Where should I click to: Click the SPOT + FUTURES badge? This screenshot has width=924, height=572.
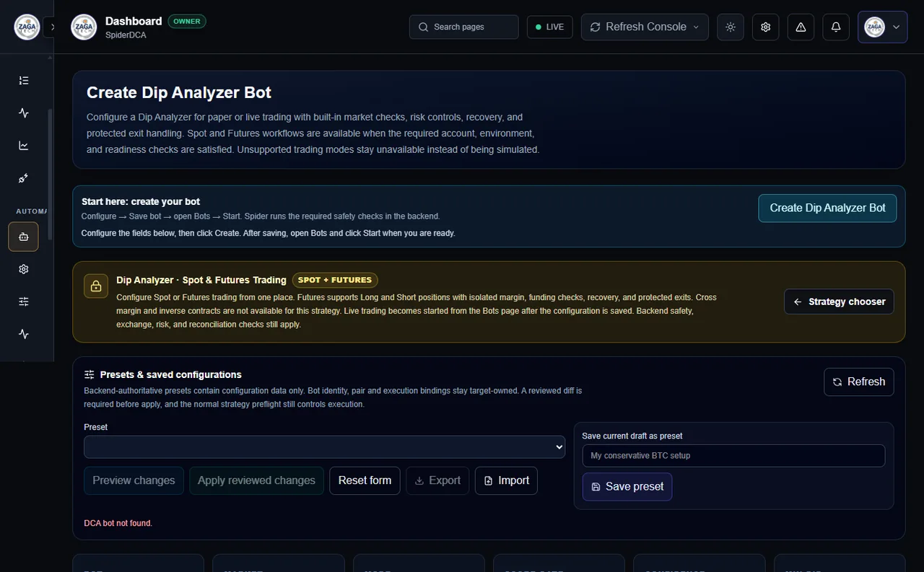pos(335,280)
